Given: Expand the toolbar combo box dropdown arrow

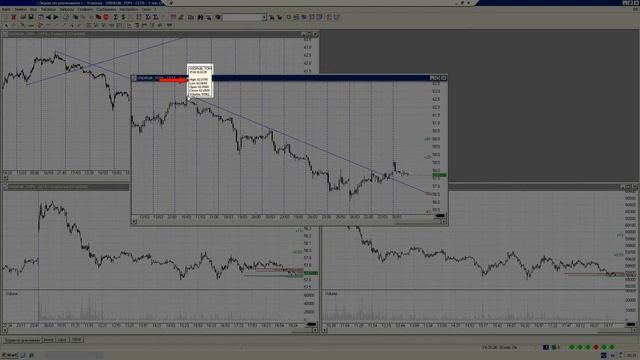Looking at the screenshot, I should click(x=264, y=17).
